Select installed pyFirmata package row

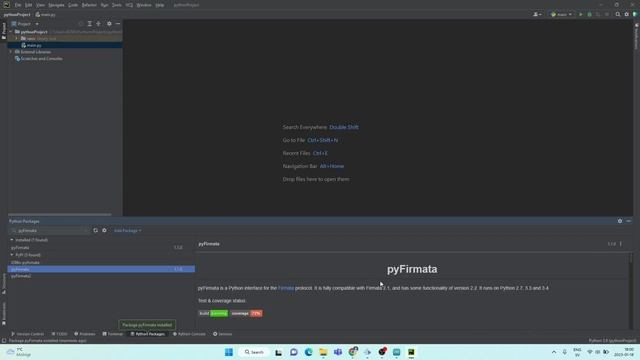click(101, 247)
